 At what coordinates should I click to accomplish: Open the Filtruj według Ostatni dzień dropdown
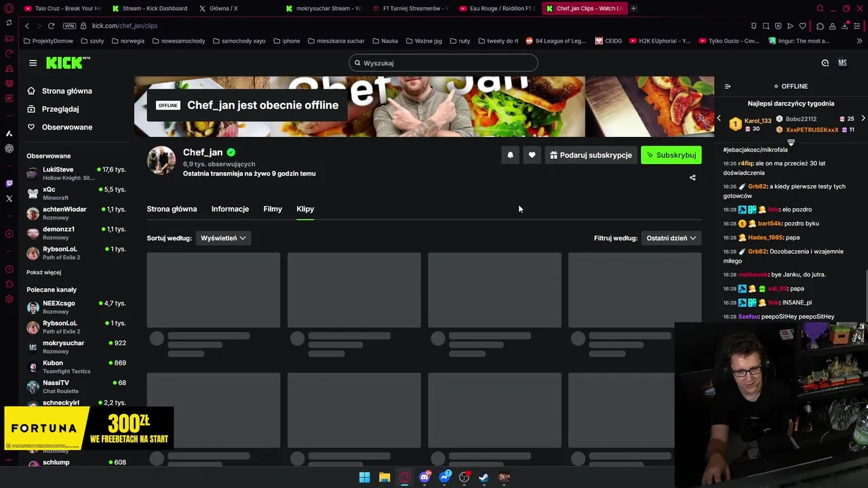(671, 238)
